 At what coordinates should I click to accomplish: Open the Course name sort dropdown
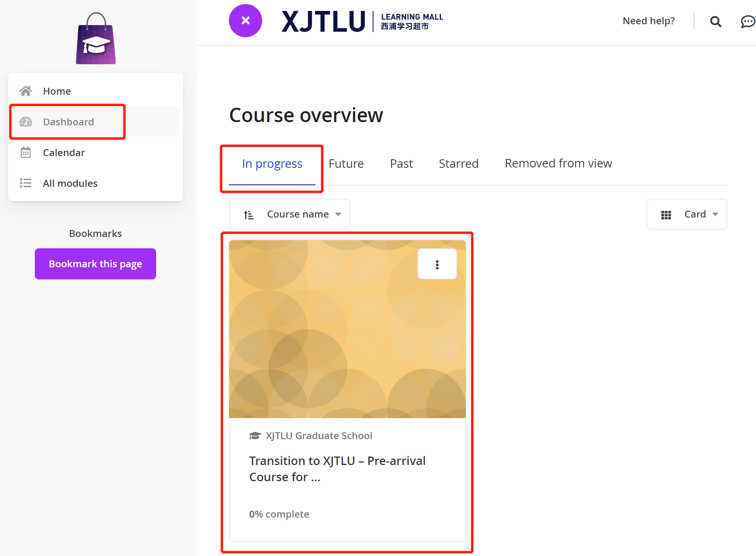tap(290, 214)
